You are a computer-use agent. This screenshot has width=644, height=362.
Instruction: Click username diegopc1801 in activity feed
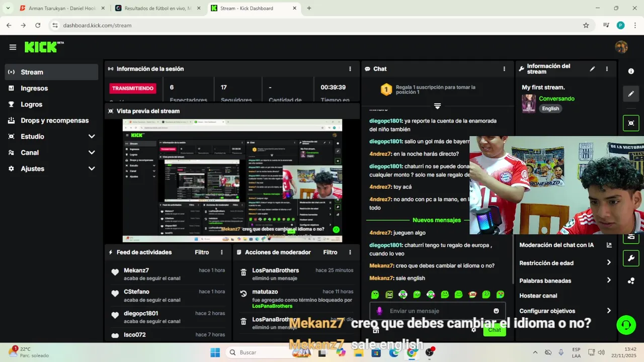pyautogui.click(x=141, y=313)
